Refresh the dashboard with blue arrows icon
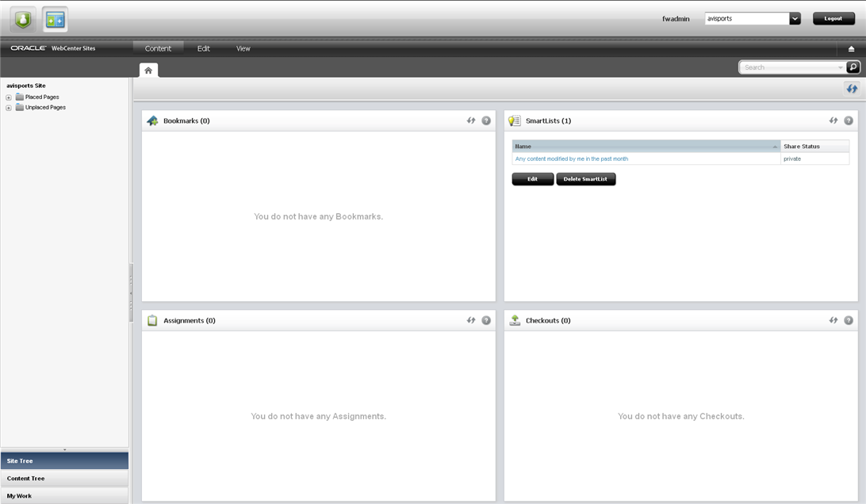The height and width of the screenshot is (504, 866). pyautogui.click(x=852, y=88)
